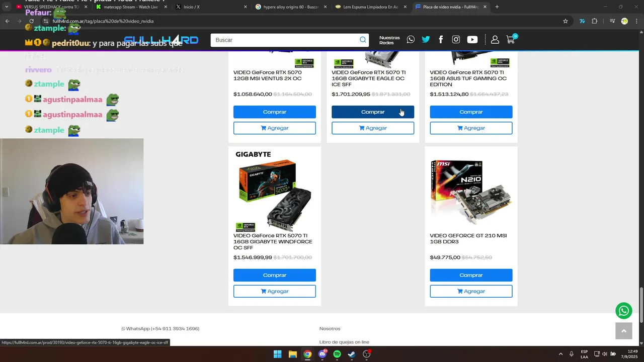Switch to the VERSUS SPEEDHACK YouTube tab
This screenshot has height=362, width=644.
pos(52,7)
